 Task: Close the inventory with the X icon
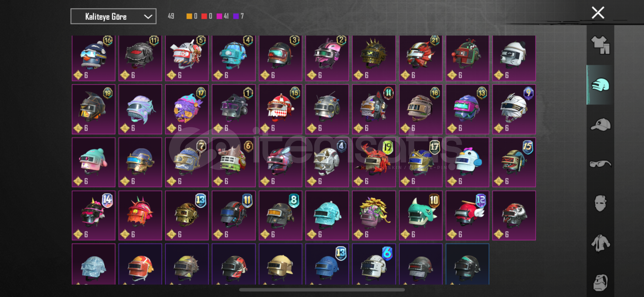pyautogui.click(x=598, y=13)
